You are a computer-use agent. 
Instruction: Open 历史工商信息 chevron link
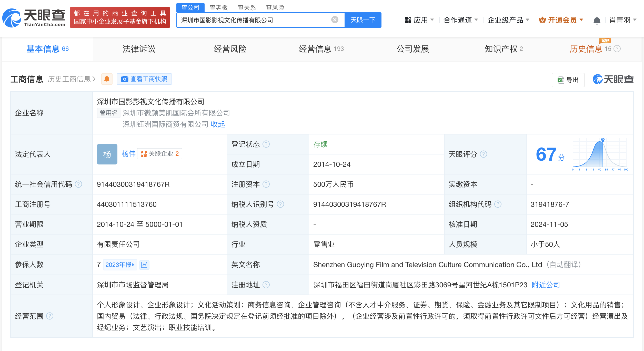[x=72, y=79]
